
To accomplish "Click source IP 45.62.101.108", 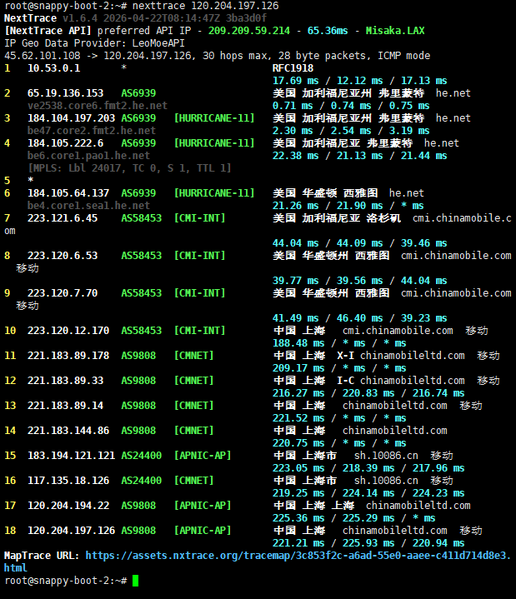I will [42, 56].
